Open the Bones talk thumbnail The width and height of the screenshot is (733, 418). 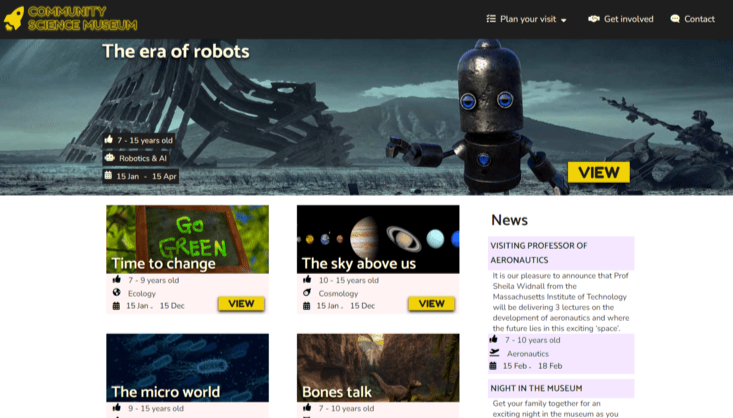pyautogui.click(x=378, y=368)
